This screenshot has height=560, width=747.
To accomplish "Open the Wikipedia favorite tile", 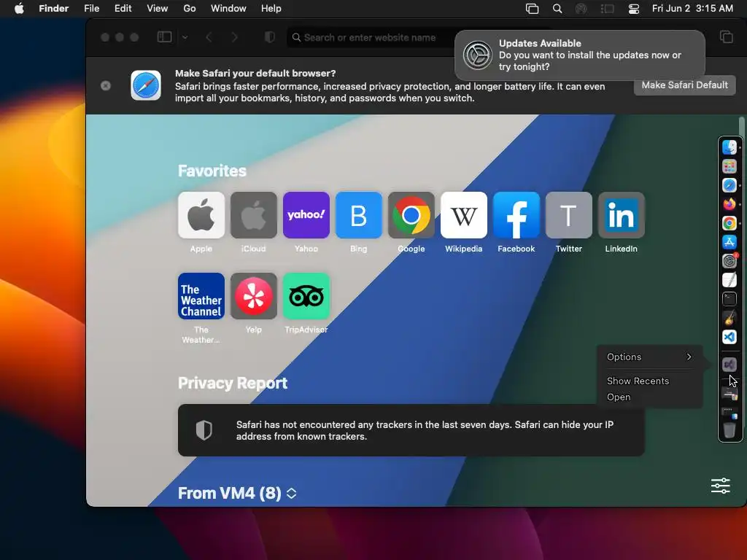I will [463, 215].
